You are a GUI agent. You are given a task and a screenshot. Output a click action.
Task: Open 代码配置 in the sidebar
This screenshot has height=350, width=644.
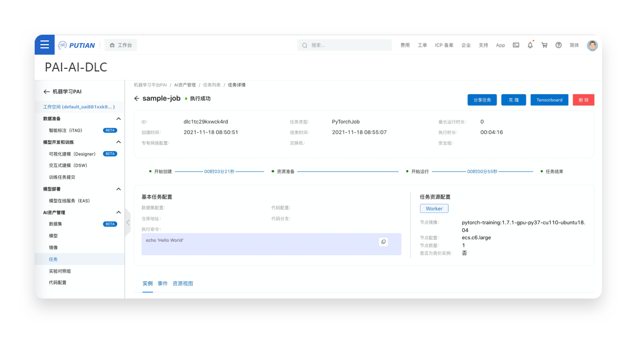click(x=58, y=283)
